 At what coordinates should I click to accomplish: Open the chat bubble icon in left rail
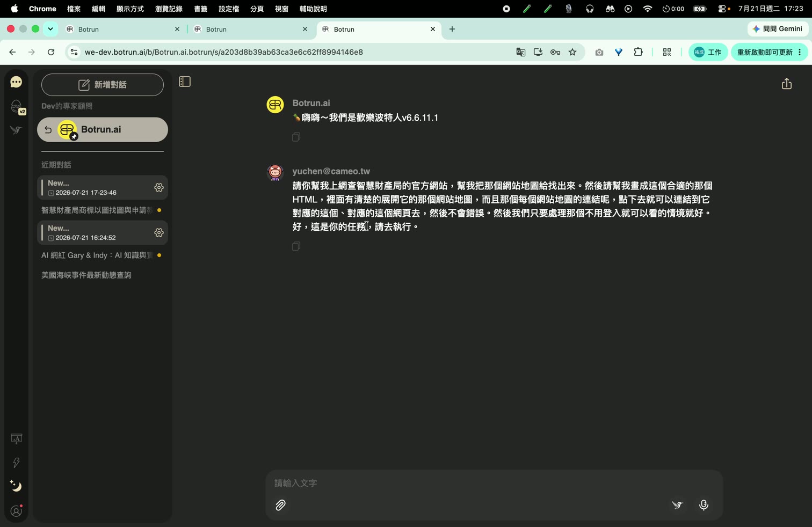coord(16,82)
